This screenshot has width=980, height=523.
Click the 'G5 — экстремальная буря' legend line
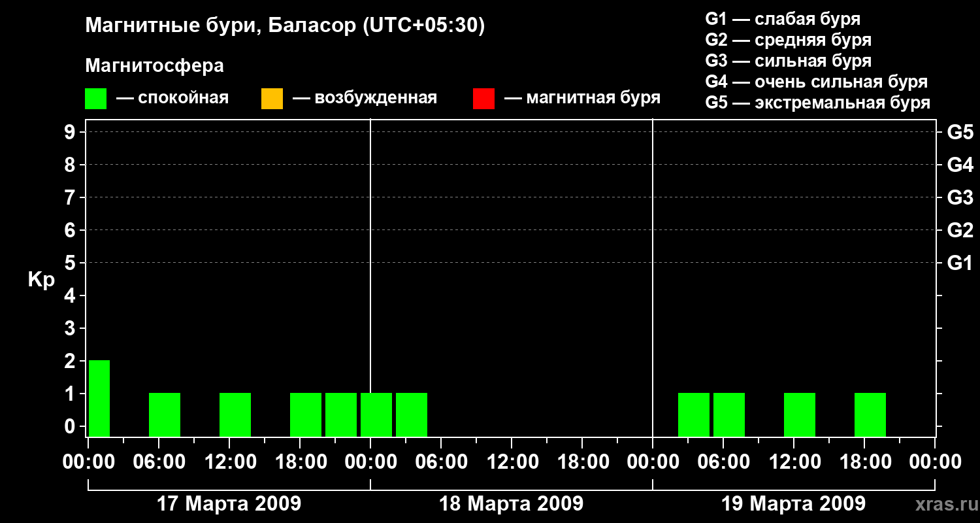(x=818, y=103)
